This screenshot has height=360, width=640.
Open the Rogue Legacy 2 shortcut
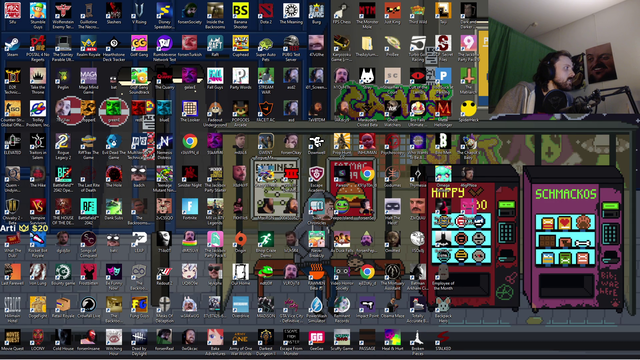coord(63,141)
